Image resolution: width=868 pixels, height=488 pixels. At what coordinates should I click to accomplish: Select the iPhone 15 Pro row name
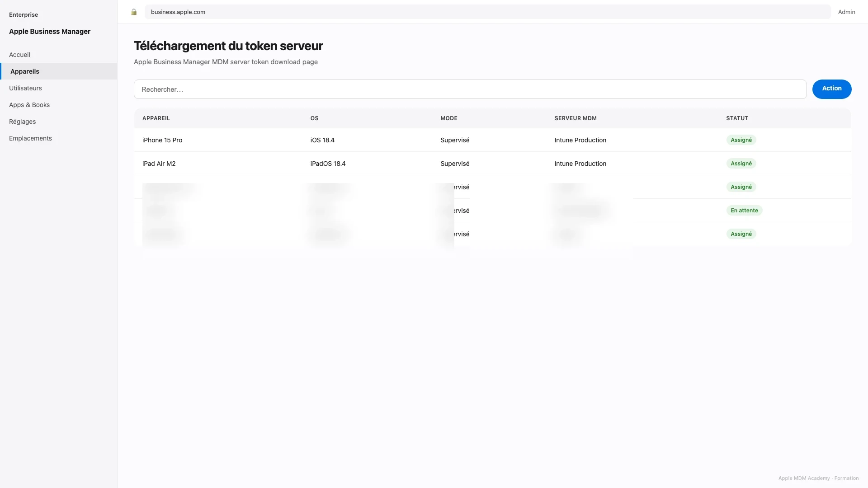[x=162, y=140]
